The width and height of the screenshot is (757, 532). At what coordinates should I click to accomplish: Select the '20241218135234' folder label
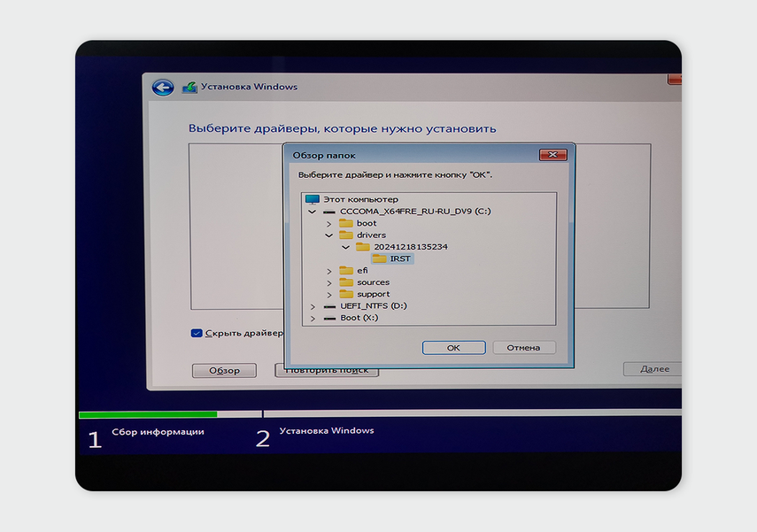(x=411, y=247)
